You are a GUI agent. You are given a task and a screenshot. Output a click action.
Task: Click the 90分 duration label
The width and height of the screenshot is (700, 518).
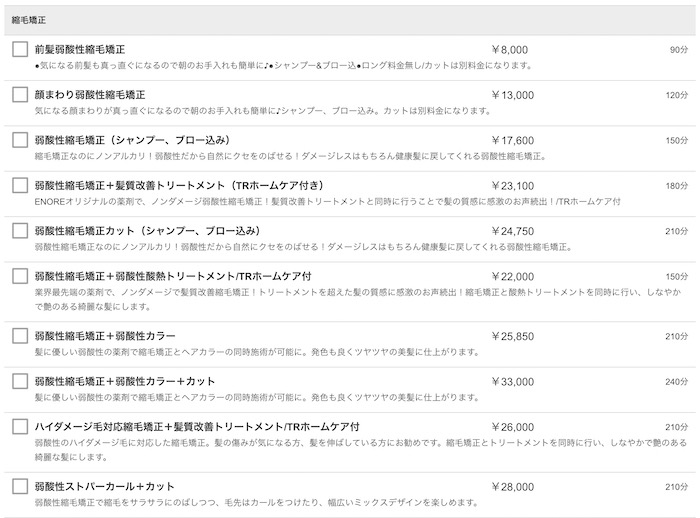coord(678,50)
